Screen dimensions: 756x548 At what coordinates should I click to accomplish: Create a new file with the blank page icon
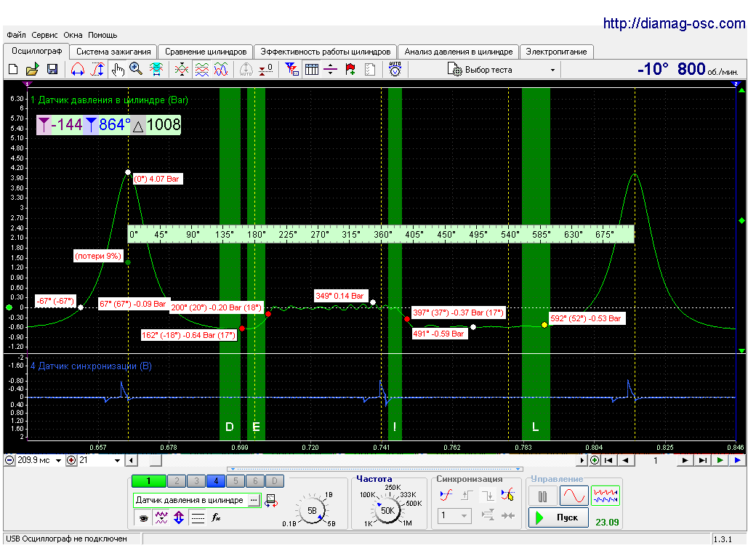point(14,69)
